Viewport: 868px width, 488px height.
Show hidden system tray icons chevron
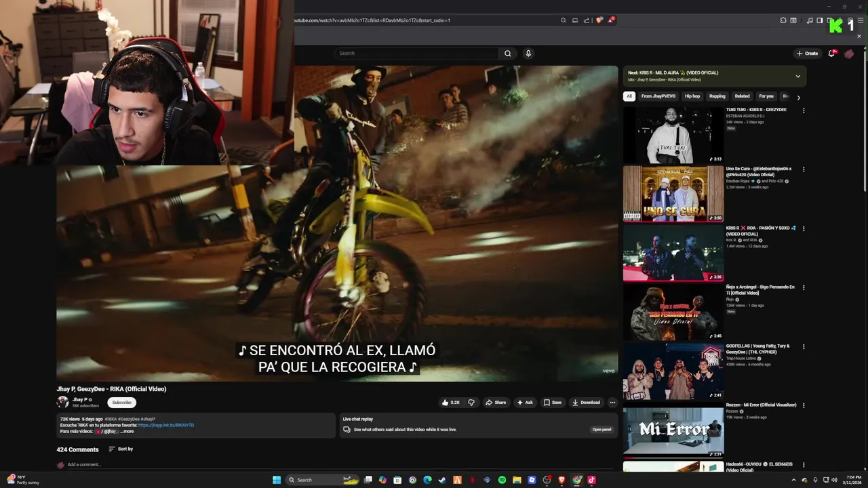pos(793,480)
